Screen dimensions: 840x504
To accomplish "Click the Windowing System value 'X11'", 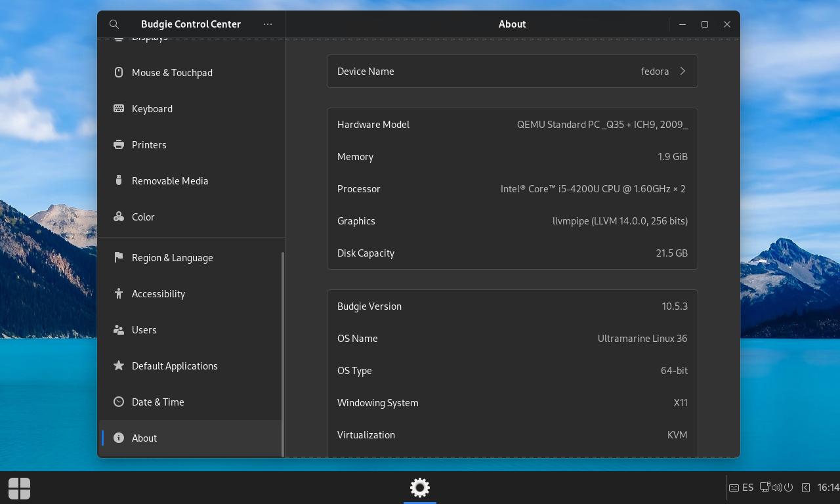I will coord(681,402).
